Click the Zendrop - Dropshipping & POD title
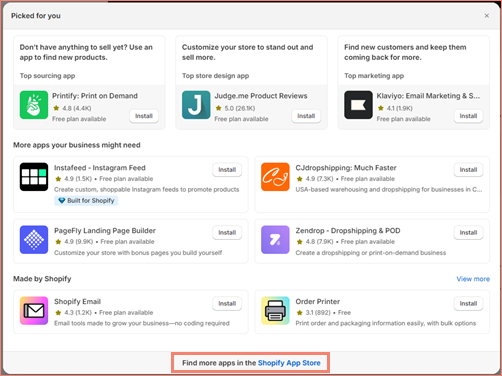Image resolution: width=502 pixels, height=376 pixels. pos(348,231)
